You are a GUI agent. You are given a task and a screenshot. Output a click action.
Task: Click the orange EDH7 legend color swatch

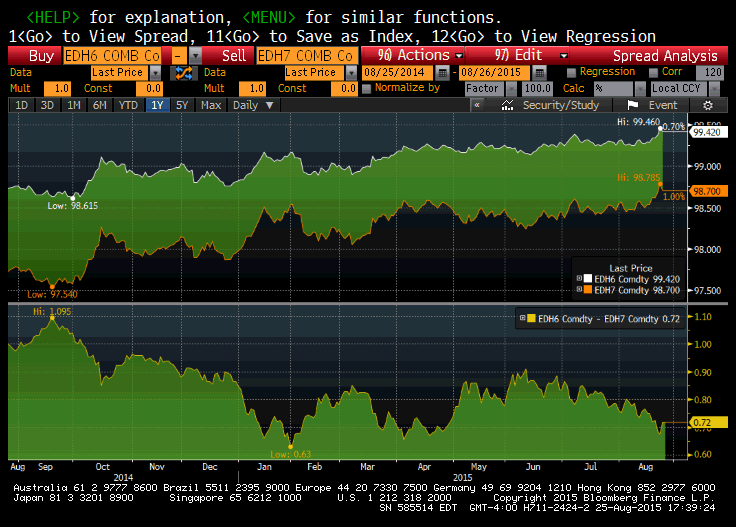[587, 290]
